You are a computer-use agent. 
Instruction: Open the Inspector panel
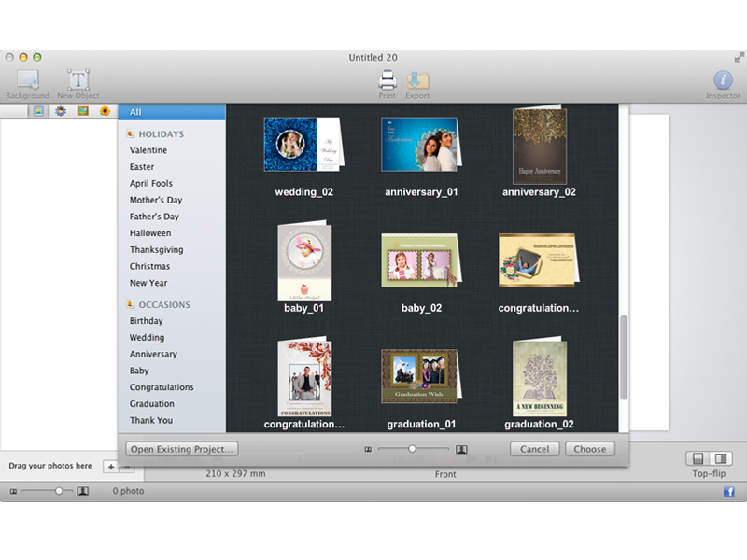click(726, 79)
